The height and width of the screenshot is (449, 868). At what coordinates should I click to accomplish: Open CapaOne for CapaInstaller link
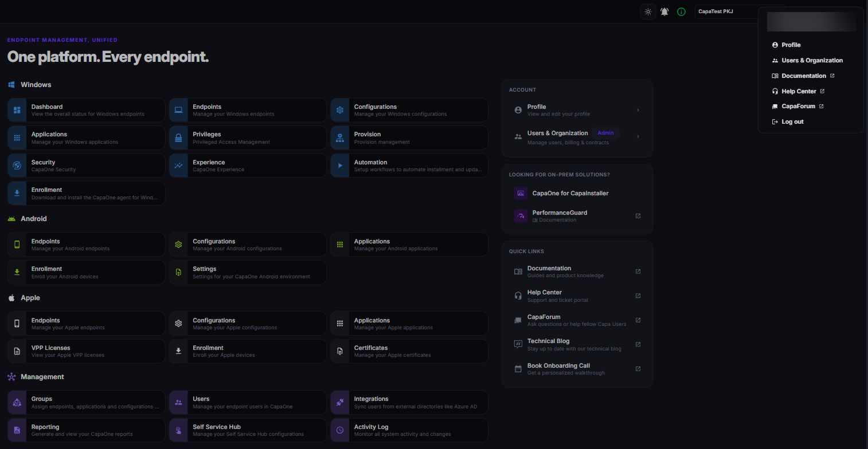click(x=577, y=193)
